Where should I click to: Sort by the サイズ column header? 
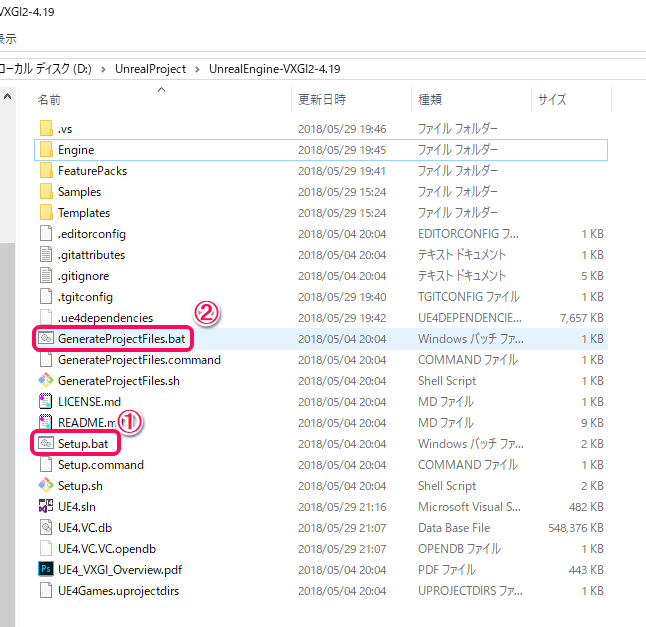coord(552,100)
